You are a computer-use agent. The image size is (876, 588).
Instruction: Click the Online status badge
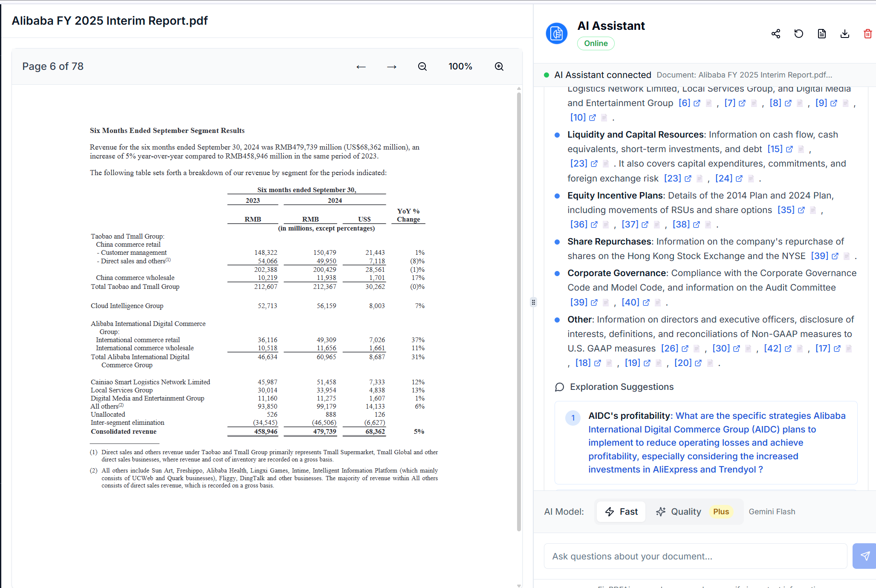(596, 43)
